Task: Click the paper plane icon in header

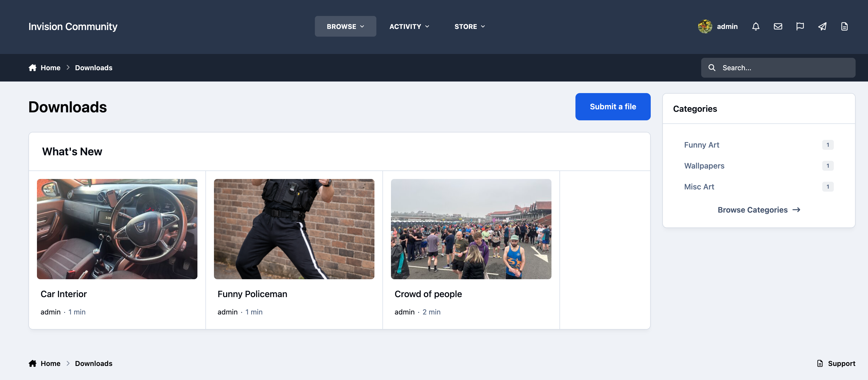Action: (x=822, y=26)
